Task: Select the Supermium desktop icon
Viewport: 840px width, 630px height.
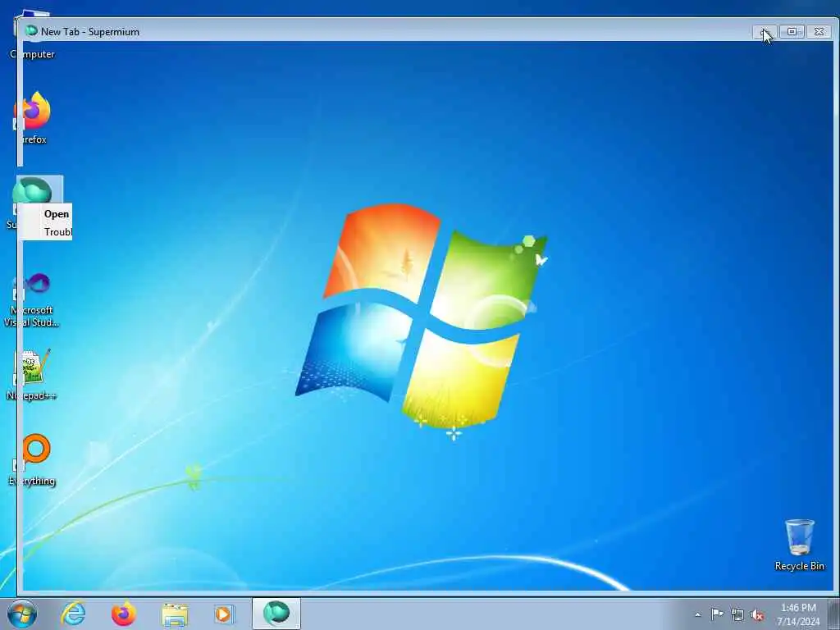Action: pos(33,189)
